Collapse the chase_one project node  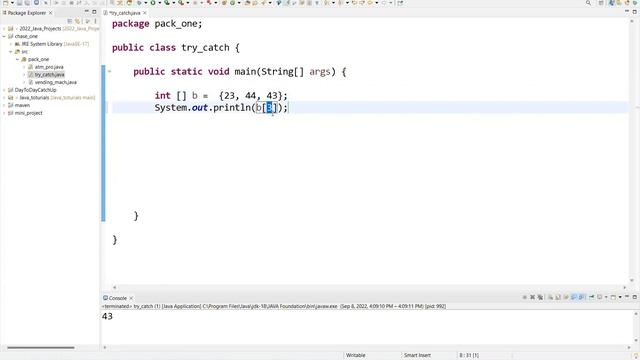(x=4, y=36)
